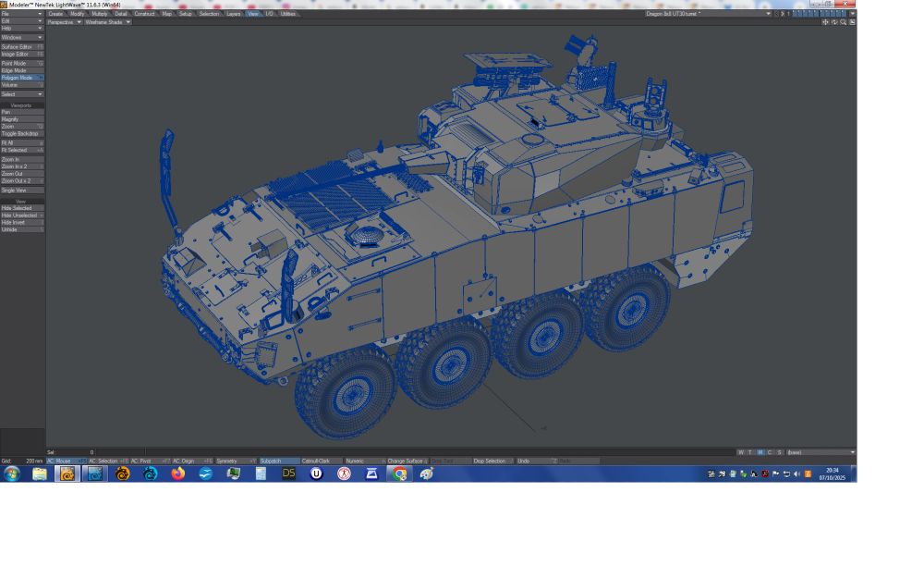The image size is (924, 578).
Task: Open the red figure app taskbar icon
Action: [344, 473]
